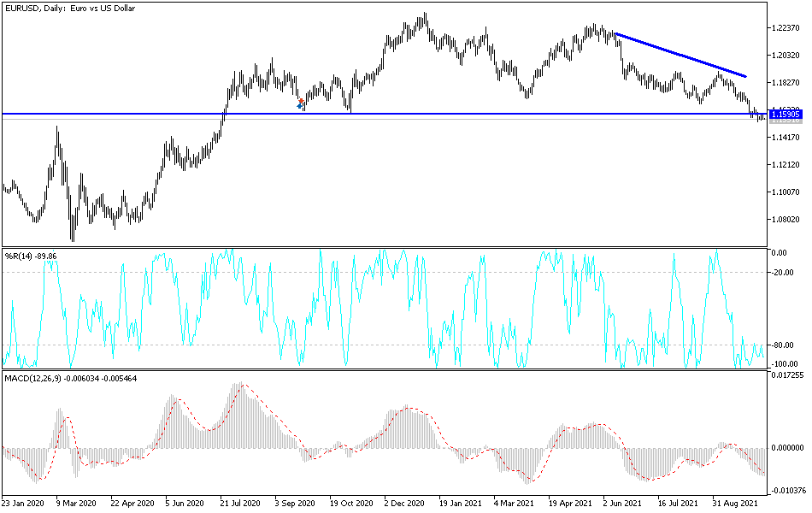
Task: Click the dashed -20.00 overbought level line
Action: point(385,268)
